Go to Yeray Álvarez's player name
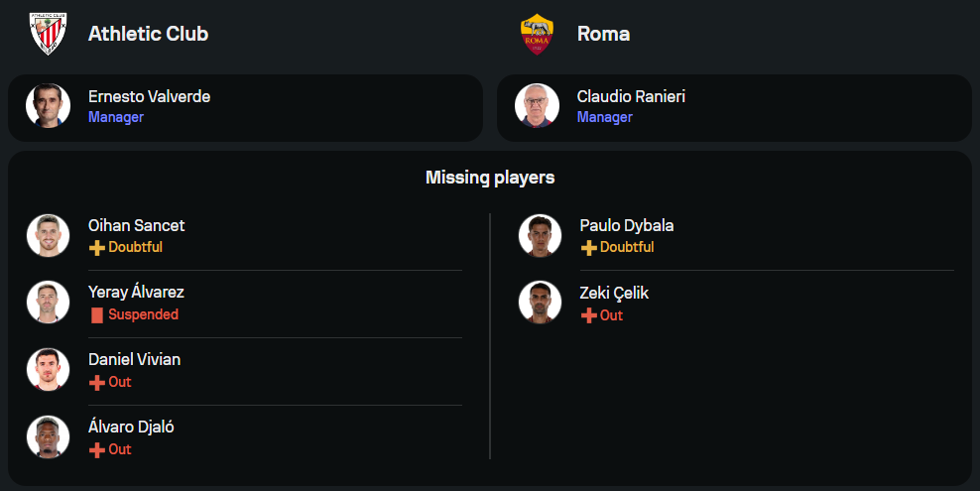Screen dimensions: 980x491 (x=136, y=292)
